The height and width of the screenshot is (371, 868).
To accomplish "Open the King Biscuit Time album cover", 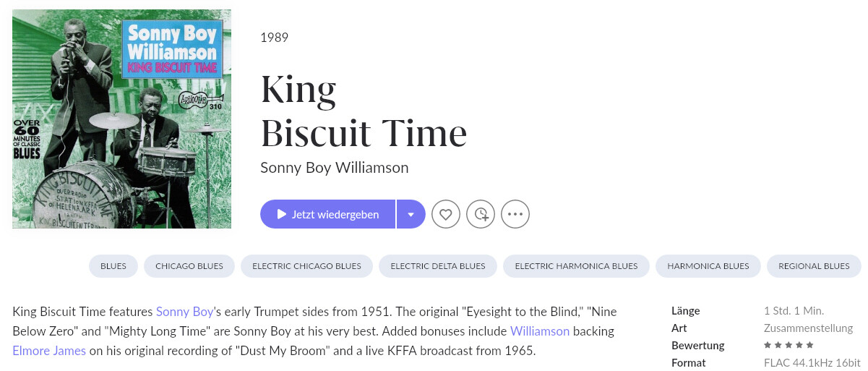I will (x=121, y=119).
